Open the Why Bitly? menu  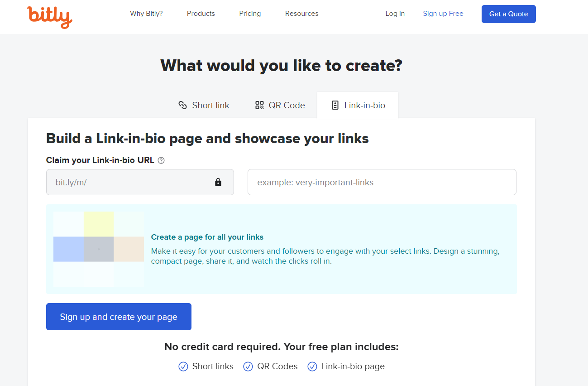pos(146,14)
